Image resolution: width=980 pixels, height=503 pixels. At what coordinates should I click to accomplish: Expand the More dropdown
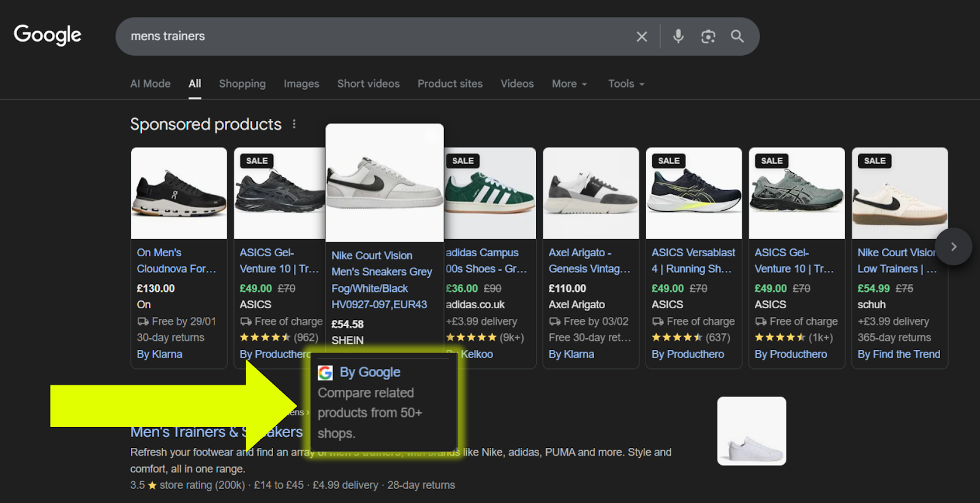click(570, 84)
